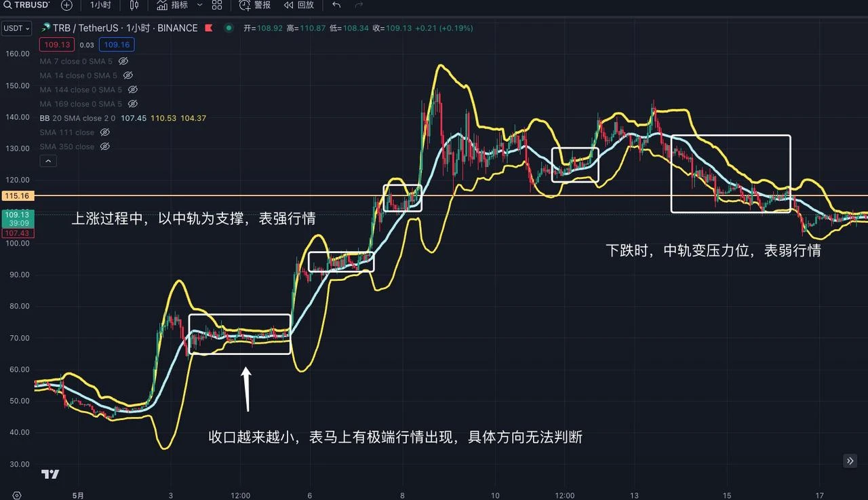Click the TradingView logo watermark
The height and width of the screenshot is (500, 868).
[51, 474]
